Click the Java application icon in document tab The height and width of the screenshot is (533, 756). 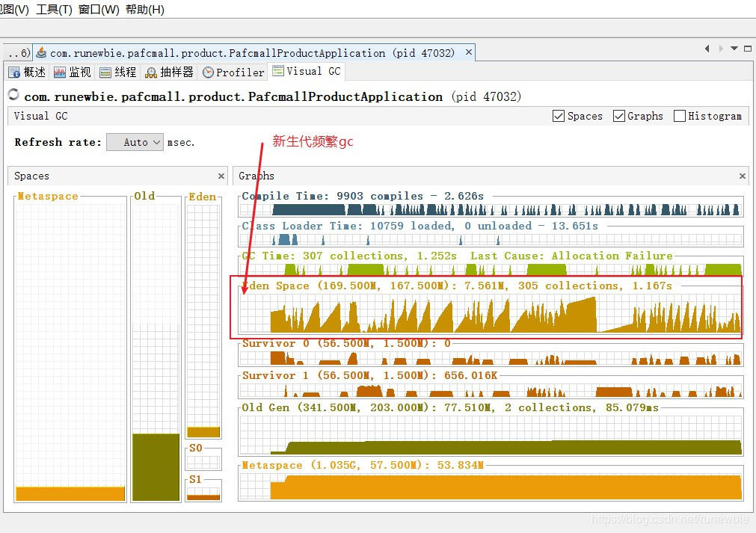(x=41, y=52)
